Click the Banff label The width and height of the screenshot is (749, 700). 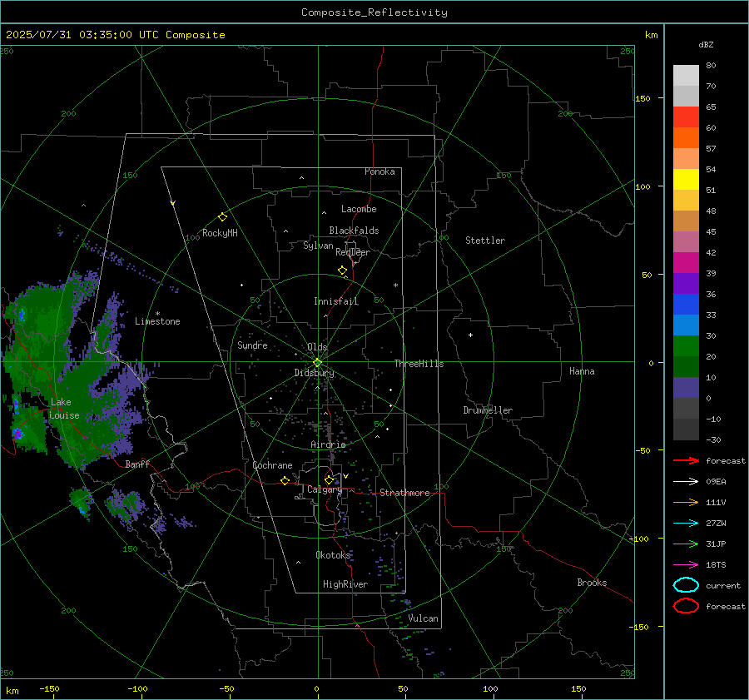[x=137, y=464]
